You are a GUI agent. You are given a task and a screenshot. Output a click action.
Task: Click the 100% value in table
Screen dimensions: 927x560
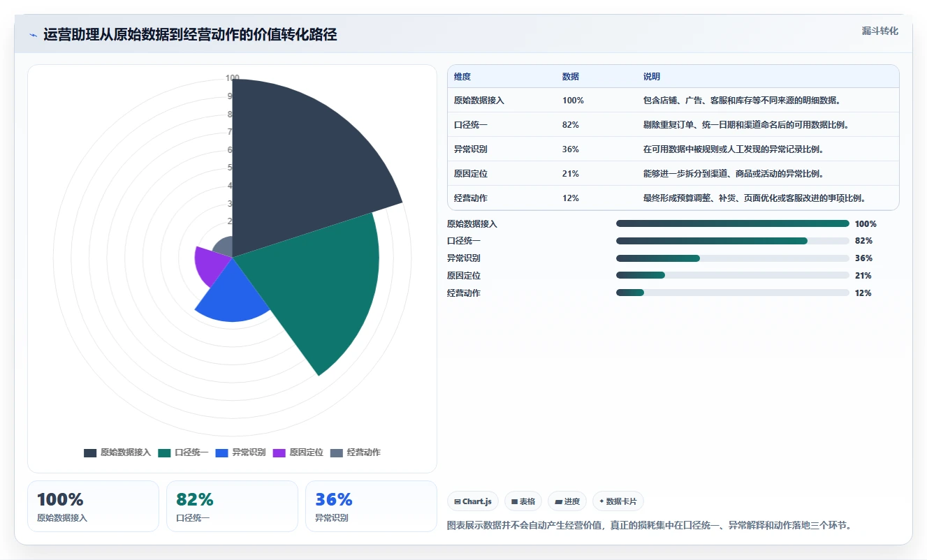[x=573, y=101]
